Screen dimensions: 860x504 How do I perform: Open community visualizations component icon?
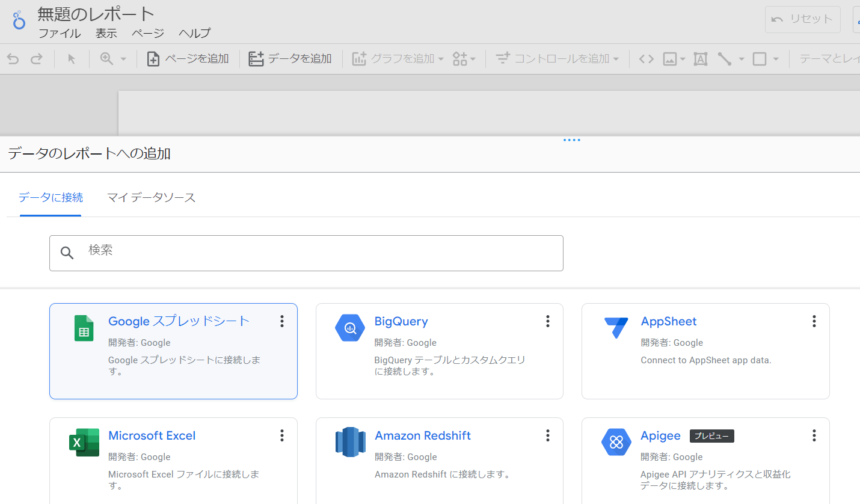(x=460, y=58)
